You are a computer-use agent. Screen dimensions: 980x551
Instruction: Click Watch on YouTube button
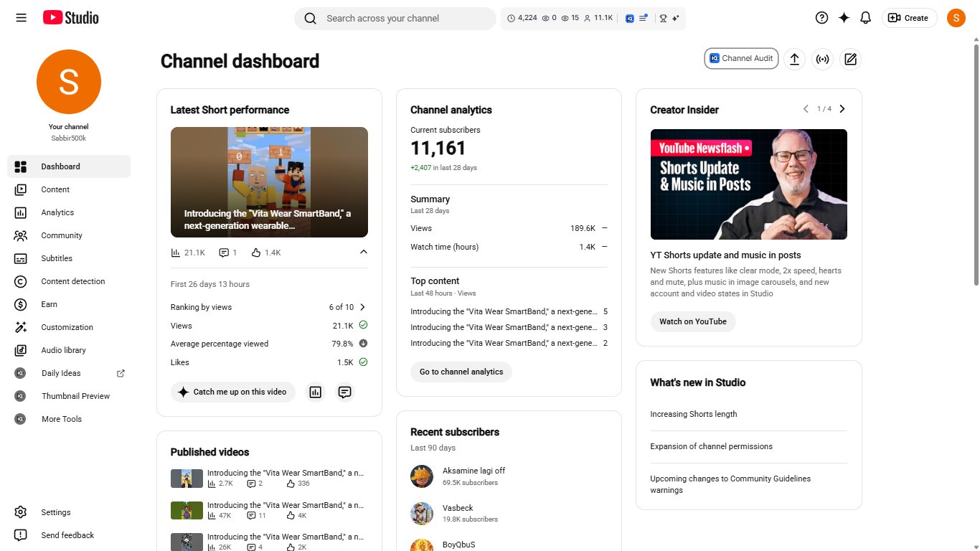[693, 321]
